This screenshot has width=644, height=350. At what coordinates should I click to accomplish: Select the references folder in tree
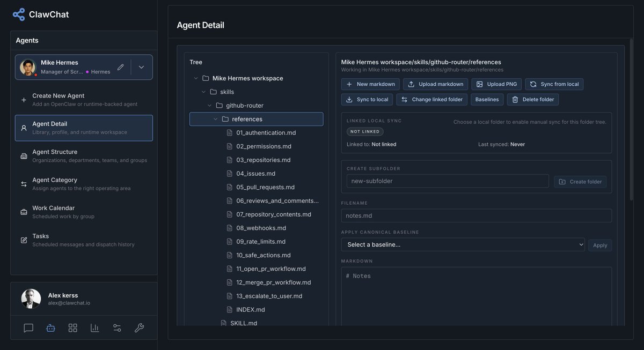pyautogui.click(x=256, y=119)
